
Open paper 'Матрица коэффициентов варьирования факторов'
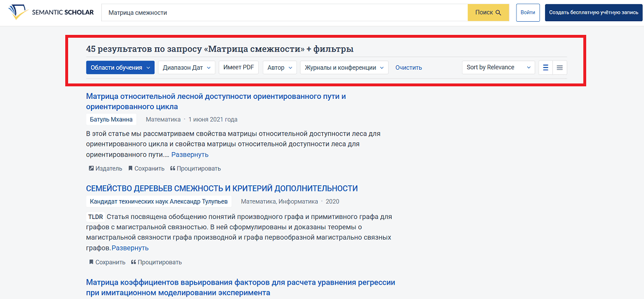[x=240, y=288]
